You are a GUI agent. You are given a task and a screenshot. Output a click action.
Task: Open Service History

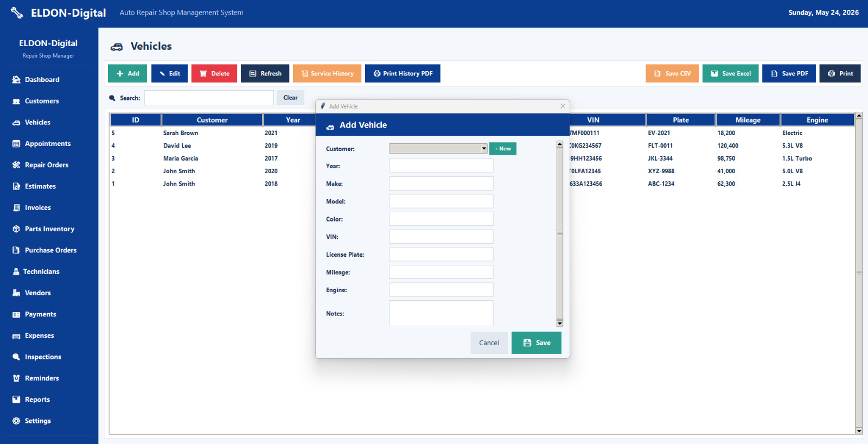[327, 74]
